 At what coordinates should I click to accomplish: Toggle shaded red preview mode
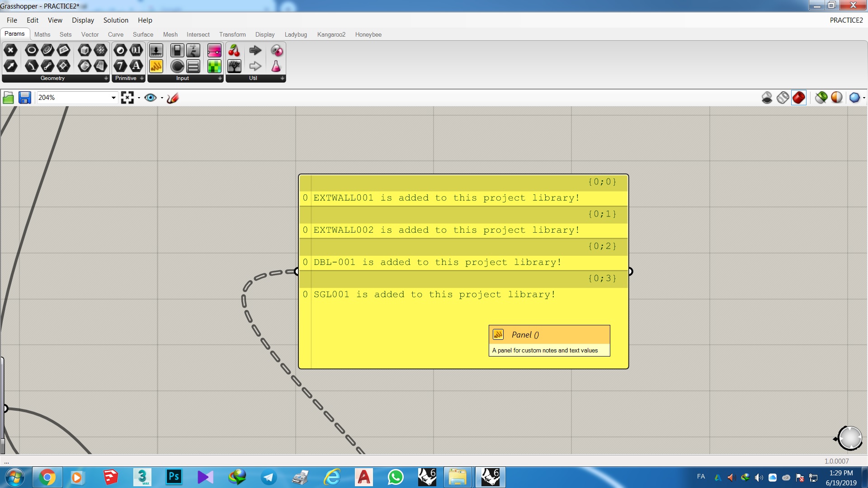799,98
